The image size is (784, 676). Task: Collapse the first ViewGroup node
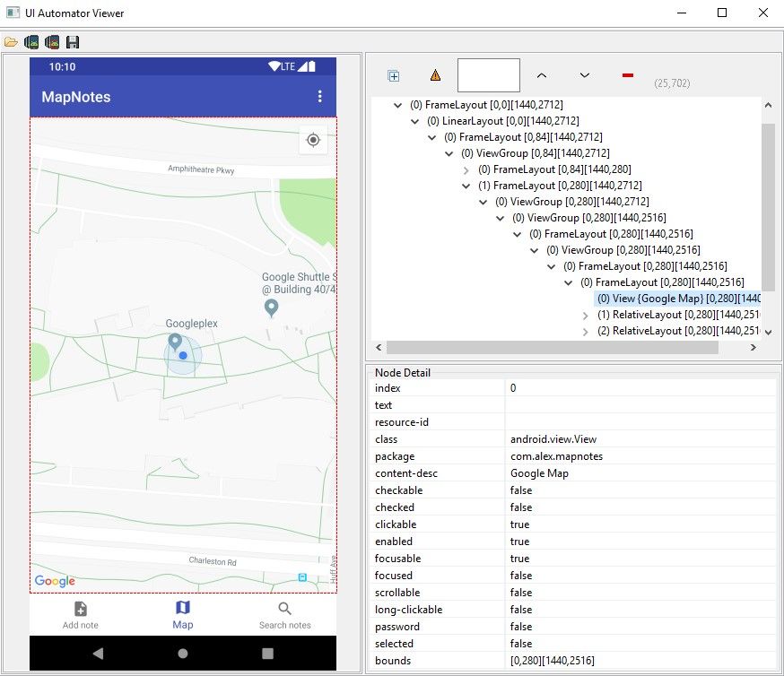pos(449,152)
